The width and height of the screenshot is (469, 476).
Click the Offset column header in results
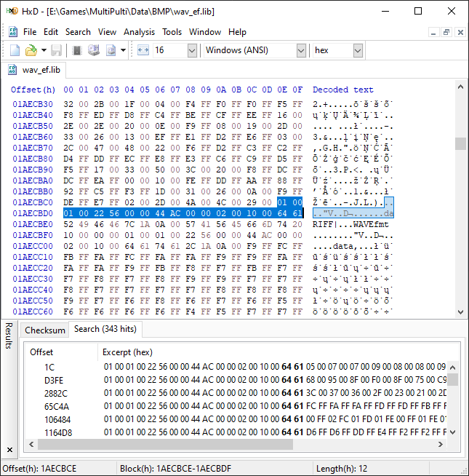point(60,352)
